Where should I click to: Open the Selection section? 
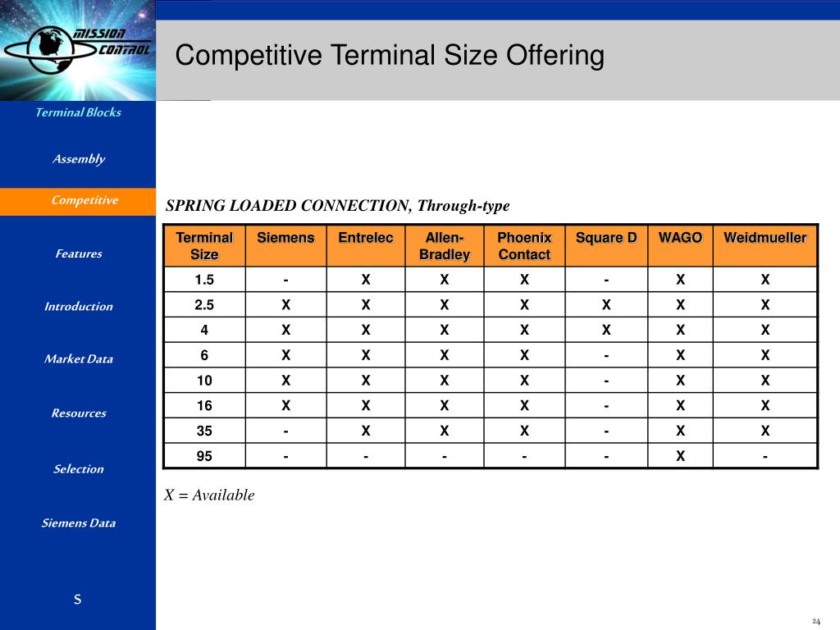pos(79,468)
